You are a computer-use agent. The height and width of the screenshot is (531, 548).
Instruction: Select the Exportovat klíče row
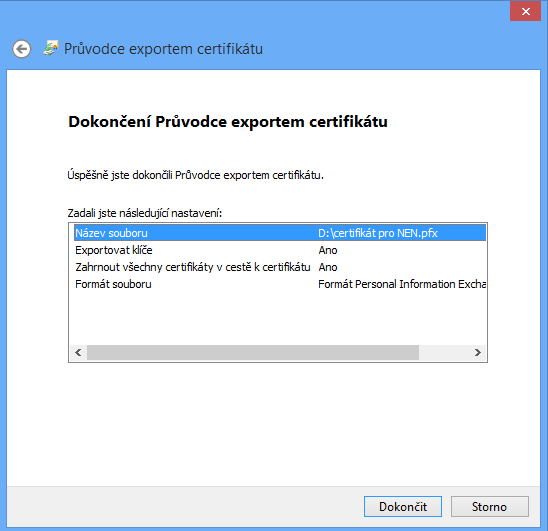pos(280,250)
